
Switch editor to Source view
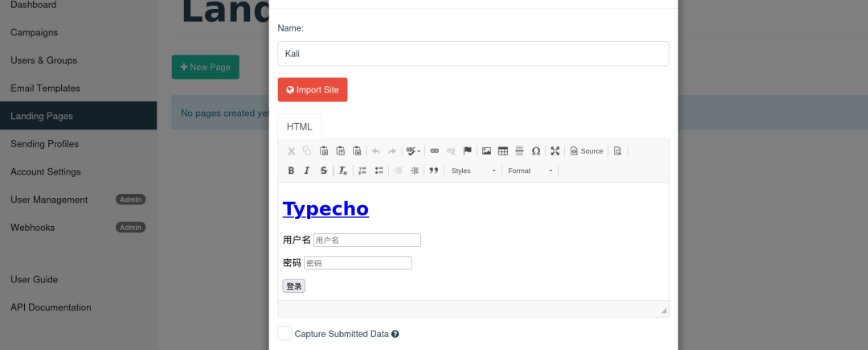[587, 151]
